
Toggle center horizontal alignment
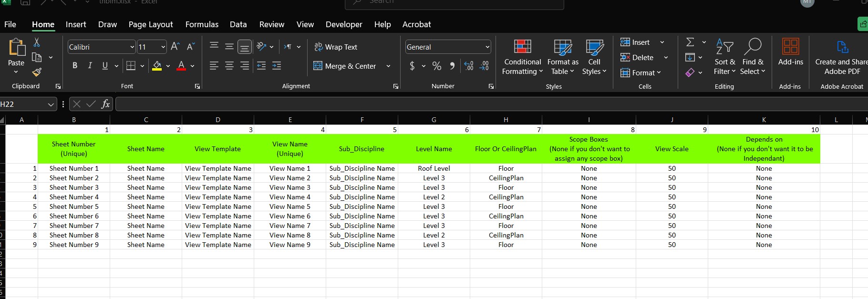(229, 66)
